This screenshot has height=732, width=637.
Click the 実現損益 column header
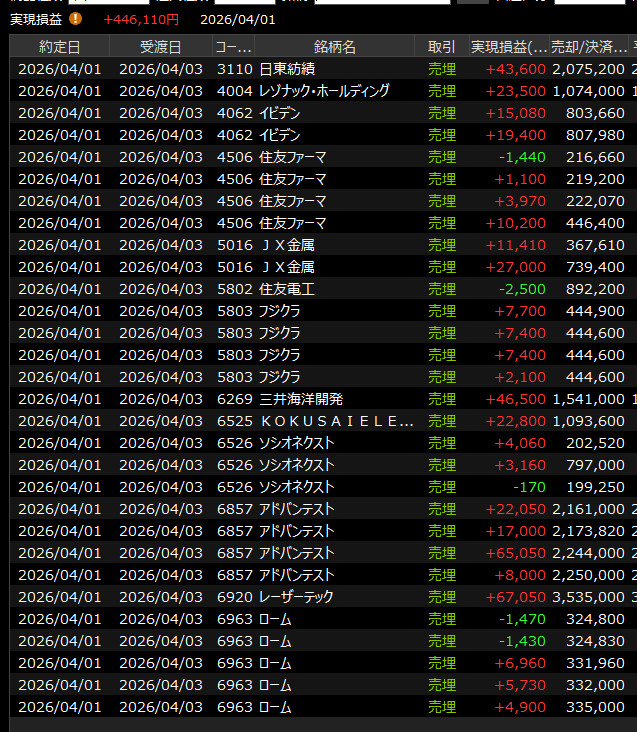click(509, 47)
